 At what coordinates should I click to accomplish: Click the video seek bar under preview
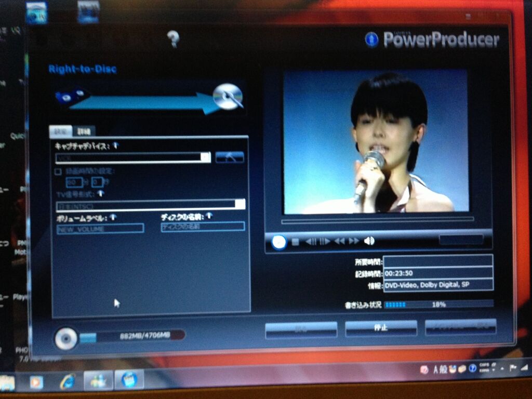point(378,220)
